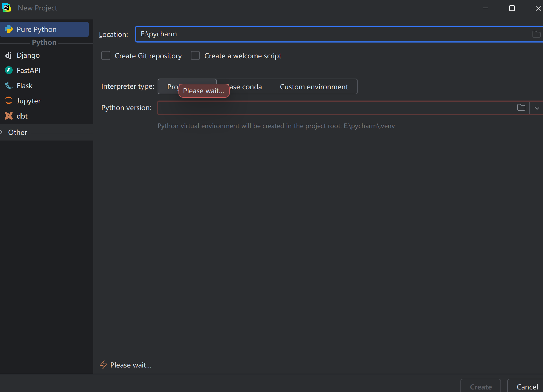Choose dbt project type
This screenshot has width=543, height=392.
coord(47,116)
